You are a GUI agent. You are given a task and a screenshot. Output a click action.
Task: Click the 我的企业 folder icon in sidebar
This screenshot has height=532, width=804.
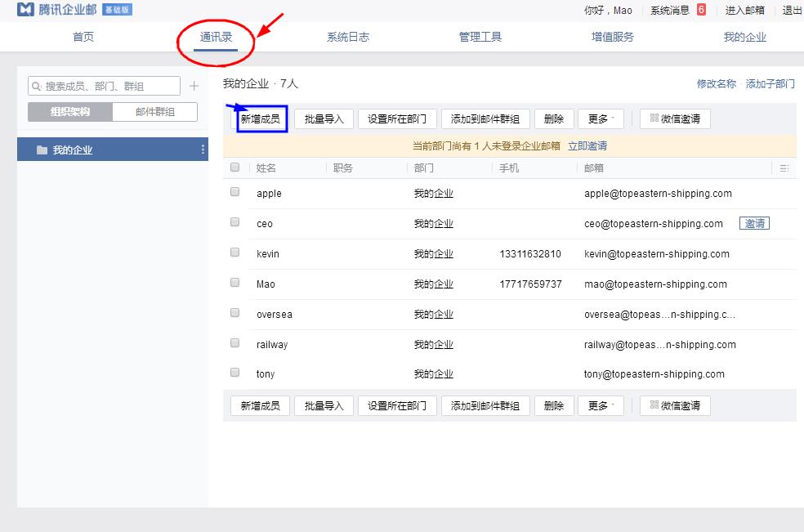coord(42,150)
